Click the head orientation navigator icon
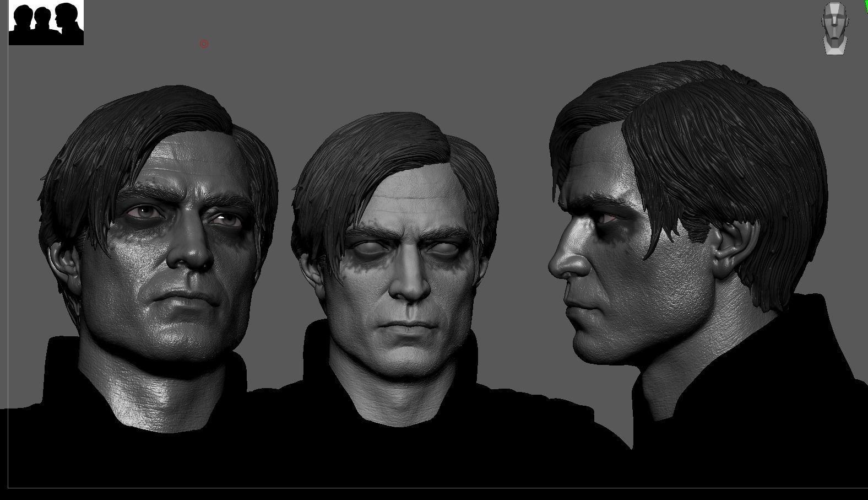 (835, 28)
